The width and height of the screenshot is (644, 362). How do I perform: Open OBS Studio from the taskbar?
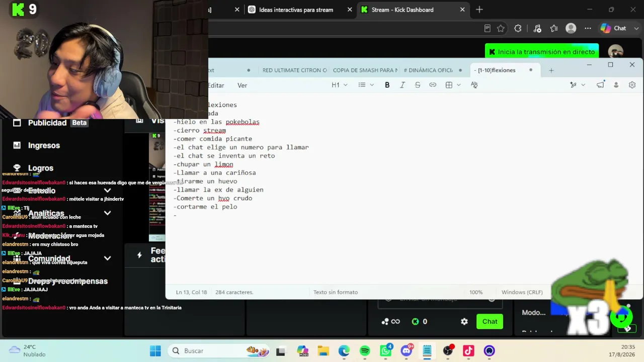click(448, 351)
